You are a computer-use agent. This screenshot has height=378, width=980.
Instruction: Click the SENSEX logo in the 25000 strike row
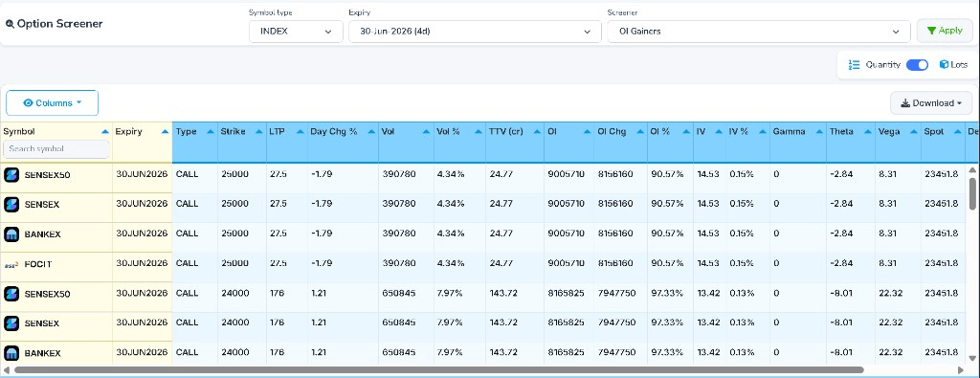[11, 204]
